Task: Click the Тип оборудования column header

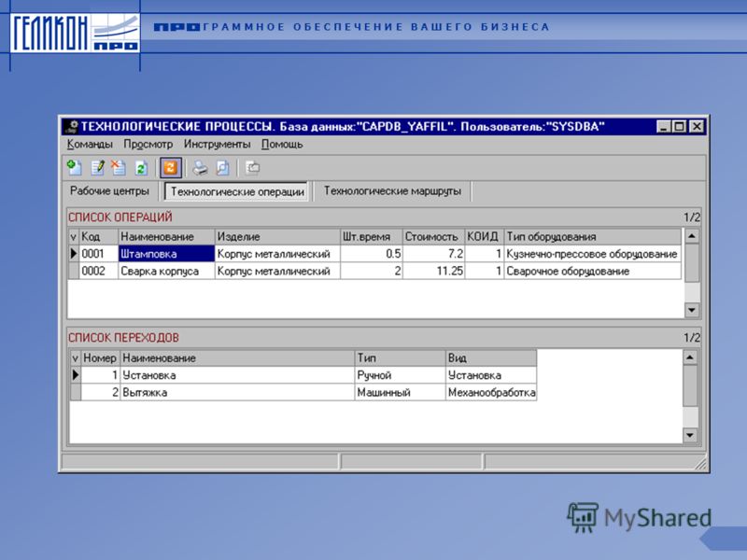Action: click(592, 237)
